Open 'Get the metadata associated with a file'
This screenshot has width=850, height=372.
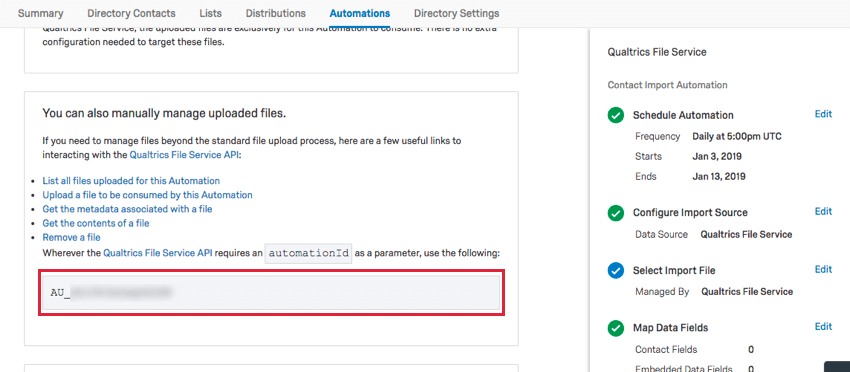coord(127,209)
